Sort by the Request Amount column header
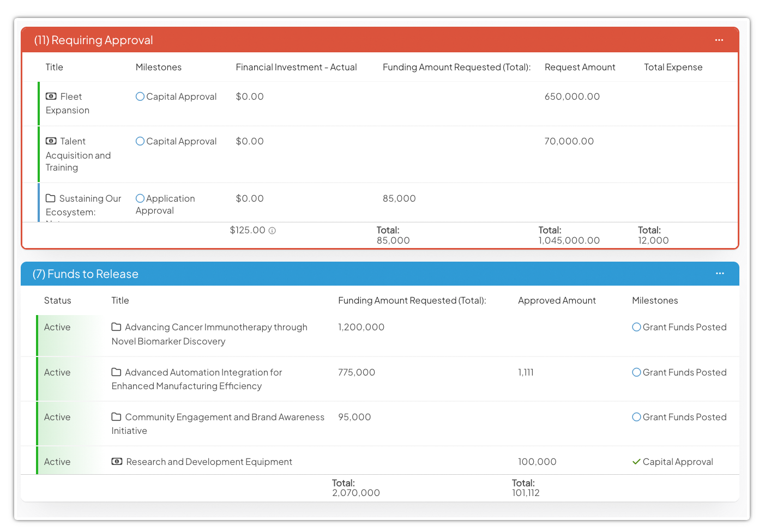 click(x=580, y=67)
